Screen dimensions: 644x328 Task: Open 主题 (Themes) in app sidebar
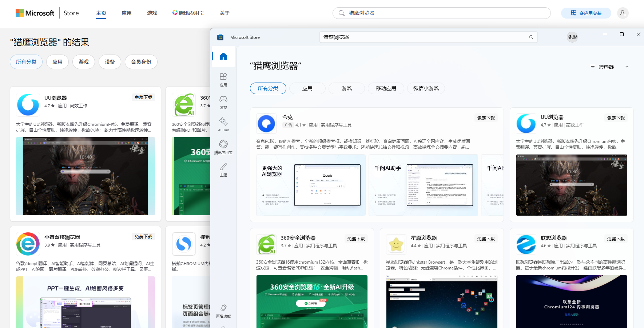pos(223,170)
